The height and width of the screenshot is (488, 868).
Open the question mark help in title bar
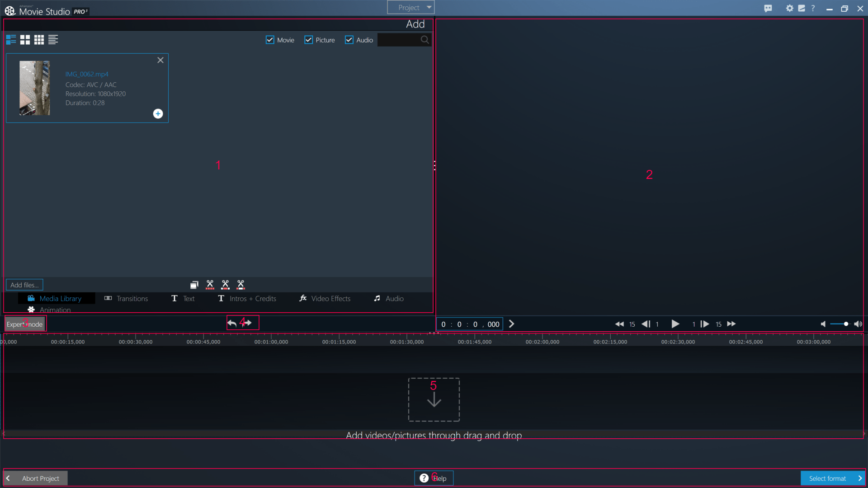point(813,8)
